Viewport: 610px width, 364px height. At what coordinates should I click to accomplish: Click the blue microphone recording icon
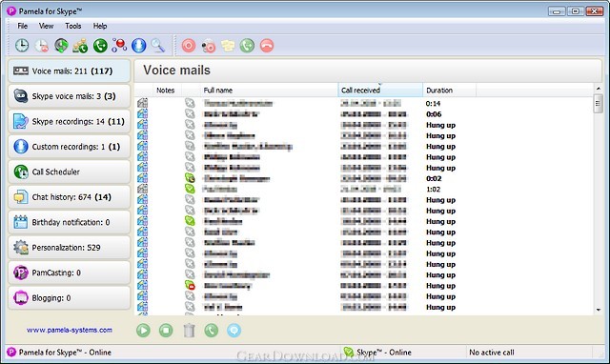pyautogui.click(x=138, y=46)
